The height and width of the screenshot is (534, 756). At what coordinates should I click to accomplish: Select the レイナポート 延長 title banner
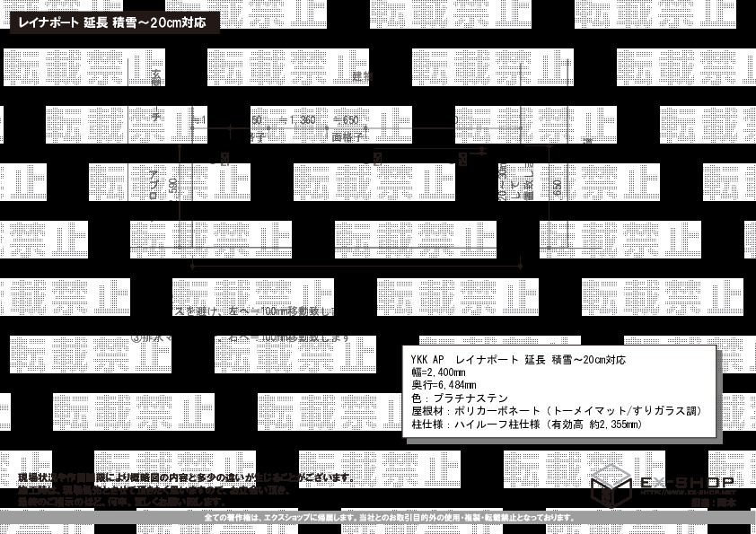(114, 22)
